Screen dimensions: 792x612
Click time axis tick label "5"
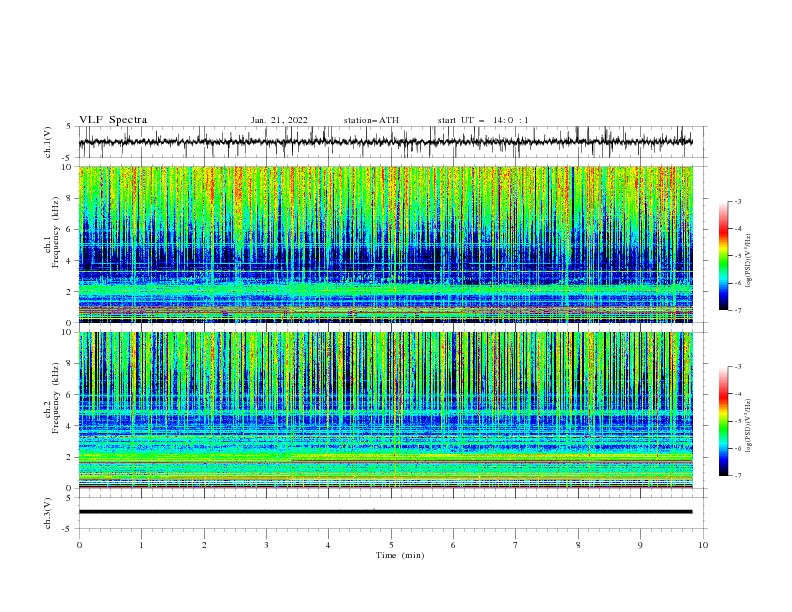point(391,545)
